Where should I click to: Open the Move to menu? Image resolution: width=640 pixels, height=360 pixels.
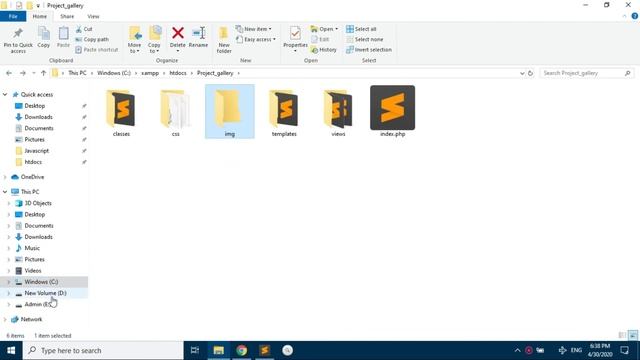pyautogui.click(x=134, y=40)
